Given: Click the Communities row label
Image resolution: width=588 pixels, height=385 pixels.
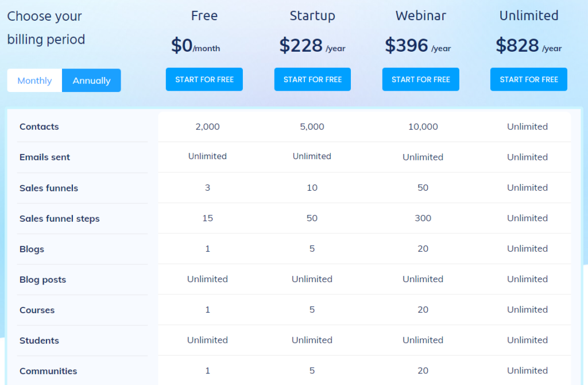Looking at the screenshot, I should (48, 371).
